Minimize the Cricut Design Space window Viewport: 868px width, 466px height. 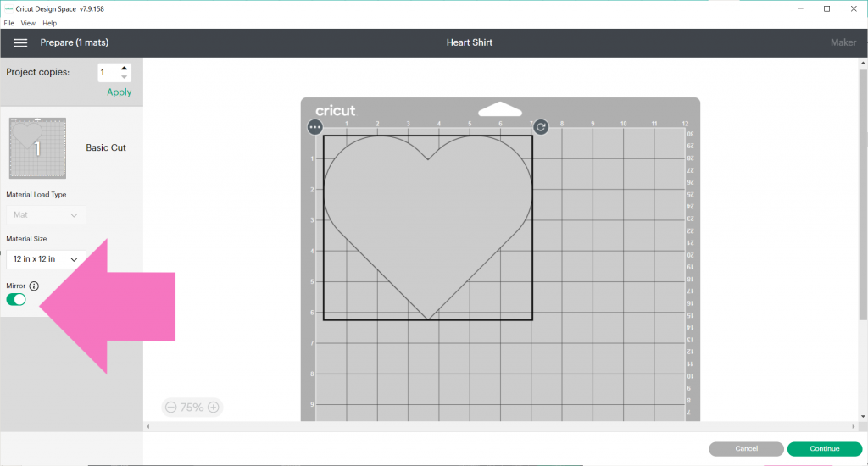click(x=800, y=8)
